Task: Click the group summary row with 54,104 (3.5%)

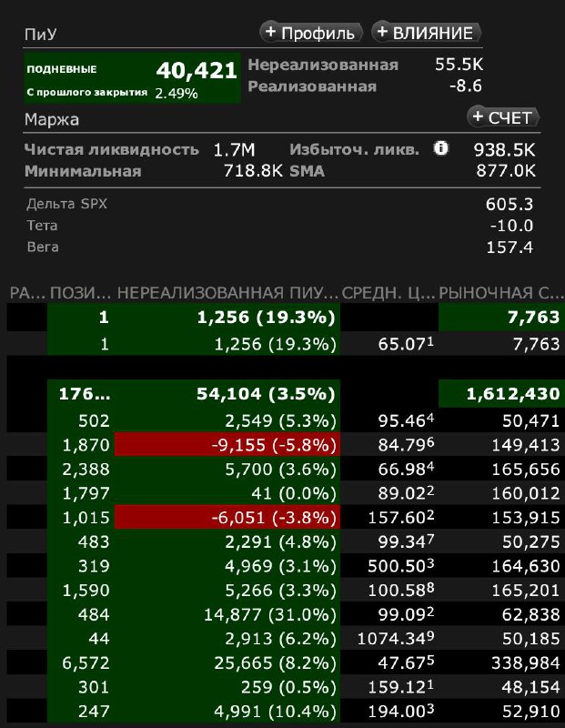Action: coord(286,394)
